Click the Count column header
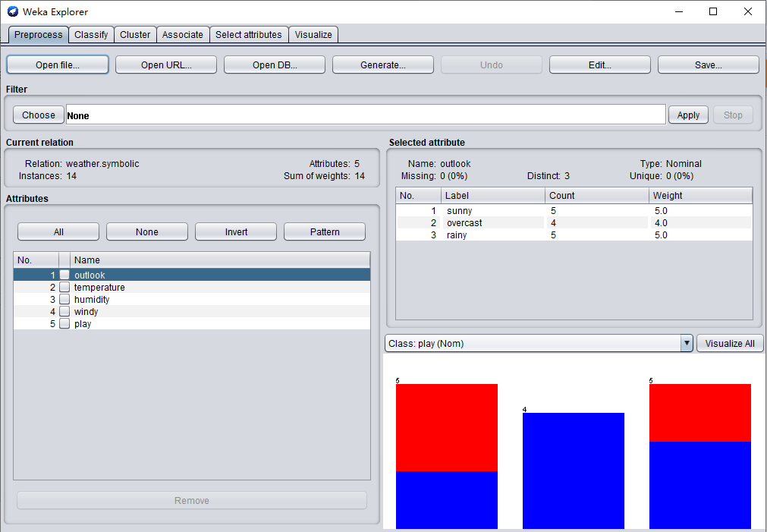 [x=597, y=195]
